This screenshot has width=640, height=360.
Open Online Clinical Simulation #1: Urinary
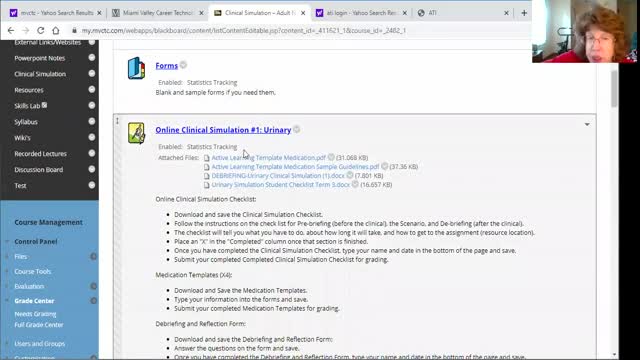223,130
